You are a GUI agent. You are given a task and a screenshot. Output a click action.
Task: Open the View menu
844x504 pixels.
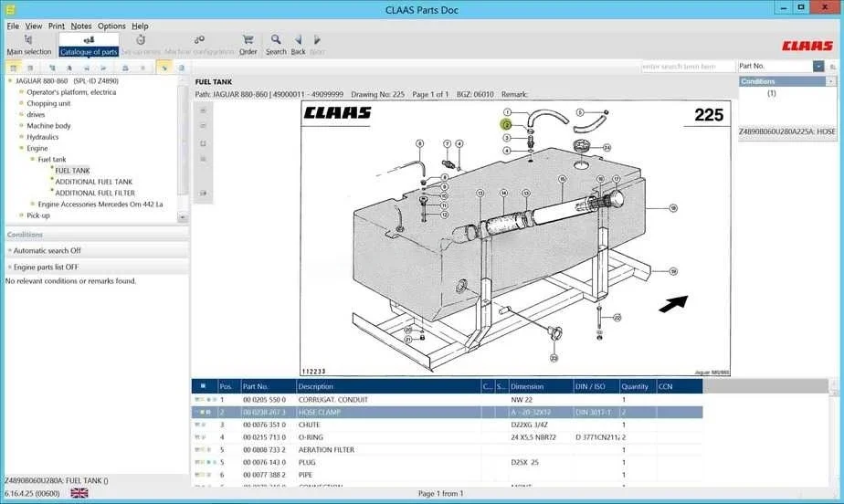coord(34,26)
